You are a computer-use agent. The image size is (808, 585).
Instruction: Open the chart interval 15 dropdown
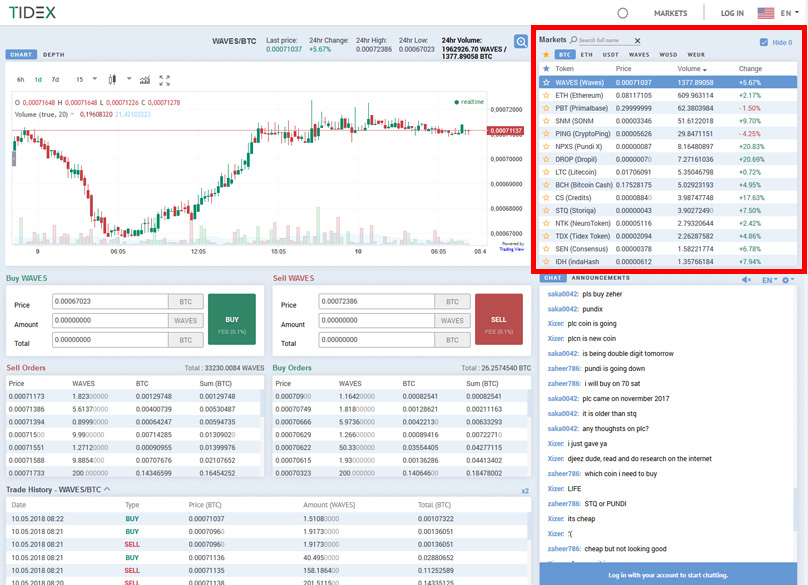click(x=86, y=79)
